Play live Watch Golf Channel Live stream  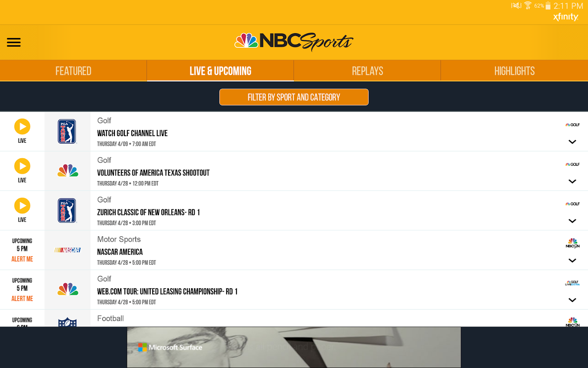22,126
